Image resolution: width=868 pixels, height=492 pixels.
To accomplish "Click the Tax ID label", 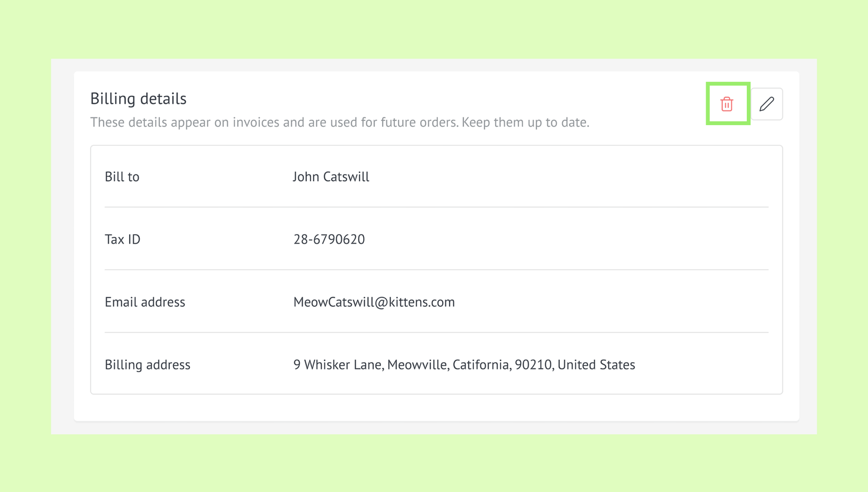I will pos(122,239).
